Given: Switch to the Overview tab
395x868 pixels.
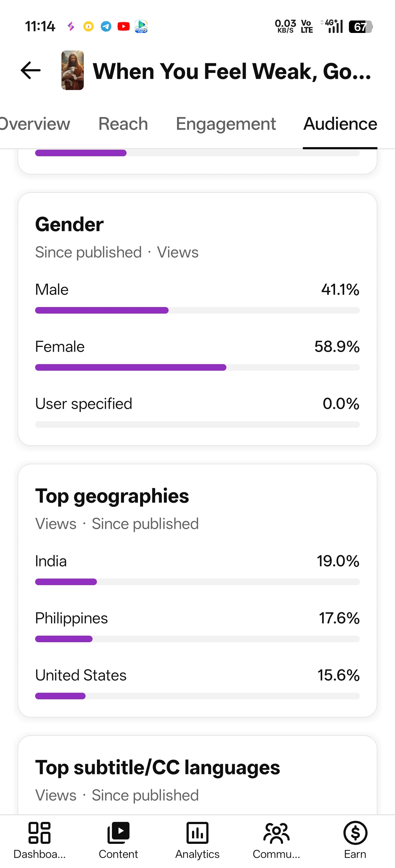Looking at the screenshot, I should (x=35, y=124).
